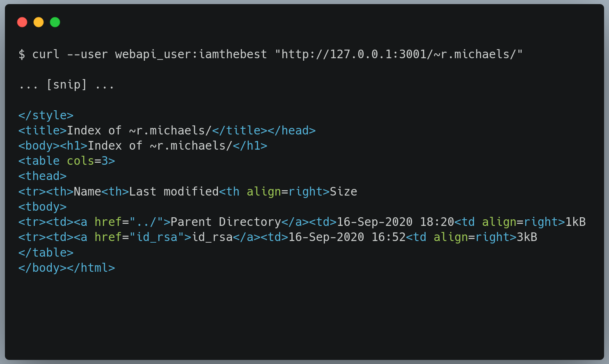Click the <thead> tag line
The width and height of the screenshot is (609, 364).
(43, 176)
